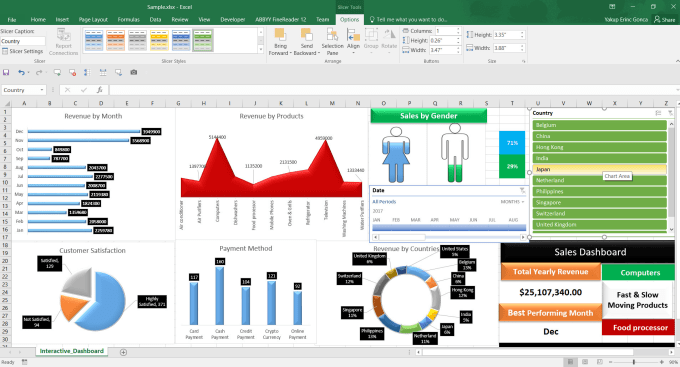Filter by China in Country slicer
Image resolution: width=680 pixels, height=367 pixels.
tap(599, 136)
